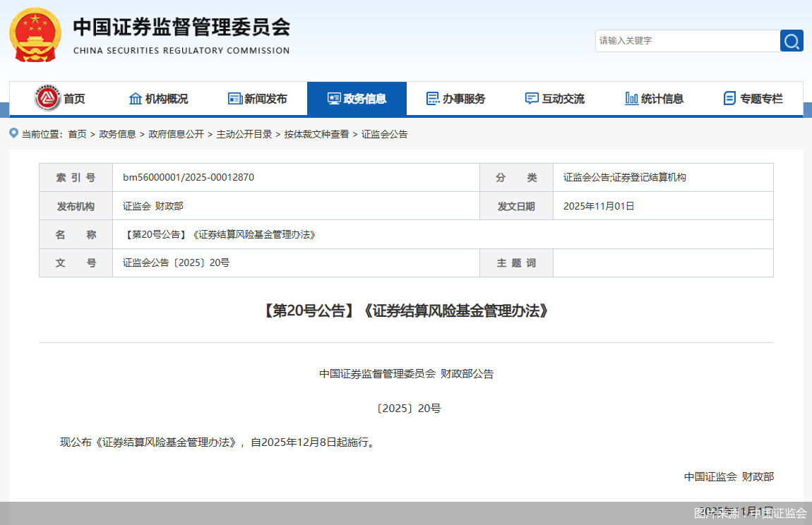This screenshot has width=812, height=525.
Task: Click the speech bubble icon next to 互动交流
Action: pyautogui.click(x=531, y=98)
